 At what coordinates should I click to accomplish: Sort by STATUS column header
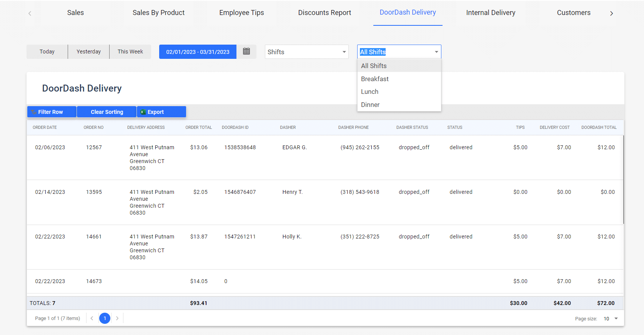click(454, 127)
